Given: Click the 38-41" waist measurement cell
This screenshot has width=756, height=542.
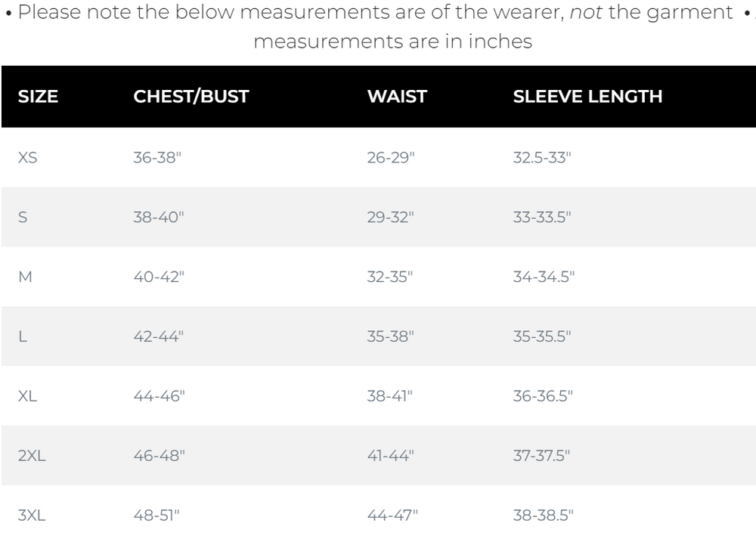Looking at the screenshot, I should (389, 395).
